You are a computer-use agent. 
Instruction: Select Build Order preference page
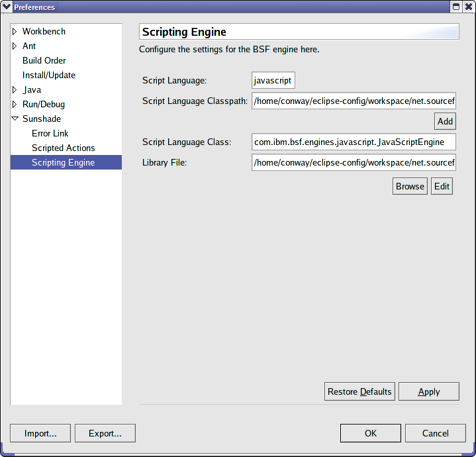click(x=44, y=61)
